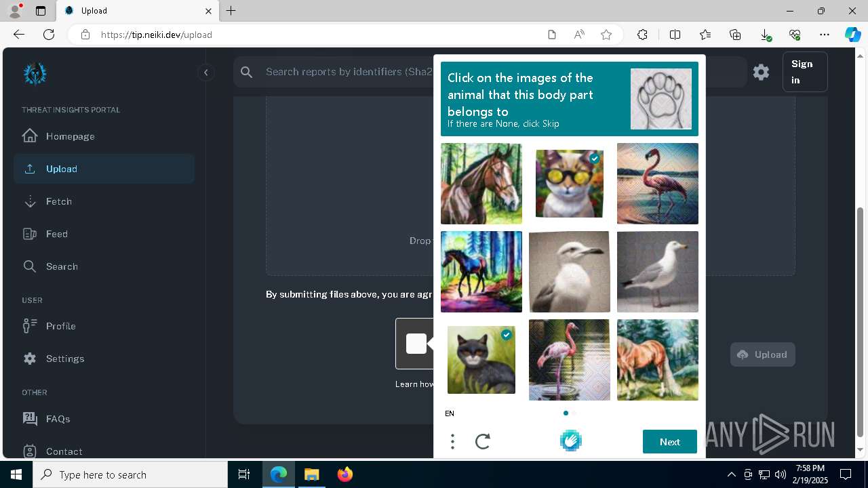
Task: Open the notification center
Action: click(846, 474)
